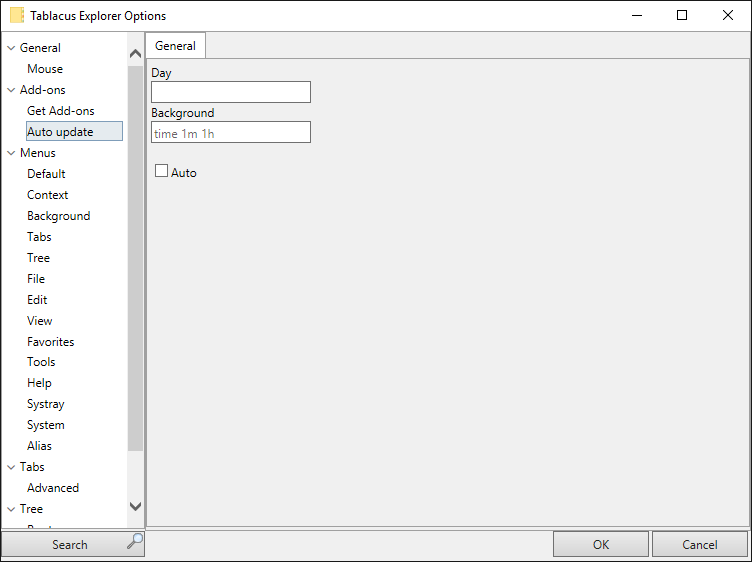
Task: Collapse the Menus tree node chevron
Action: pyautogui.click(x=11, y=153)
